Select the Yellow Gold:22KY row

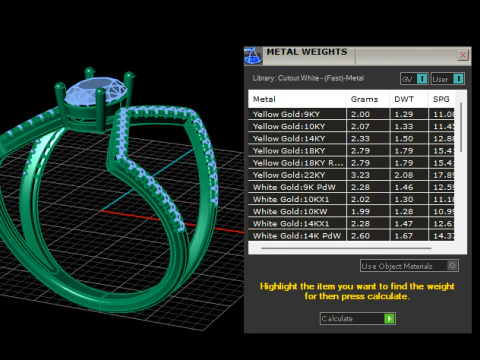click(351, 175)
